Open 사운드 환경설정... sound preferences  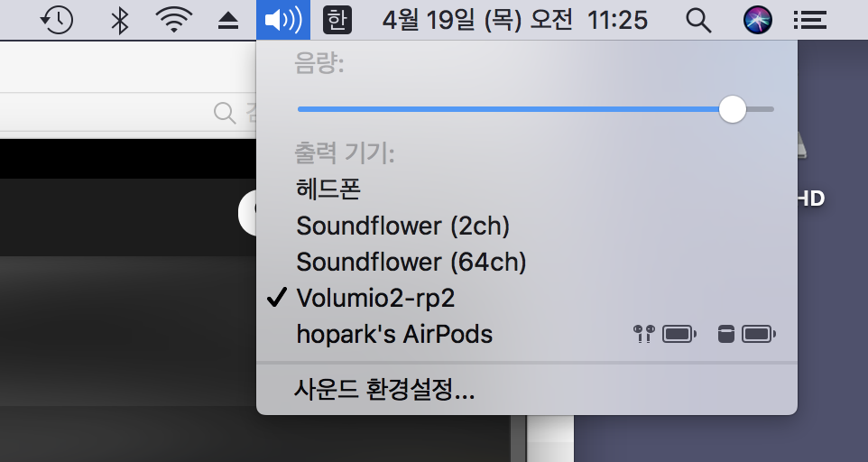tap(526, 389)
